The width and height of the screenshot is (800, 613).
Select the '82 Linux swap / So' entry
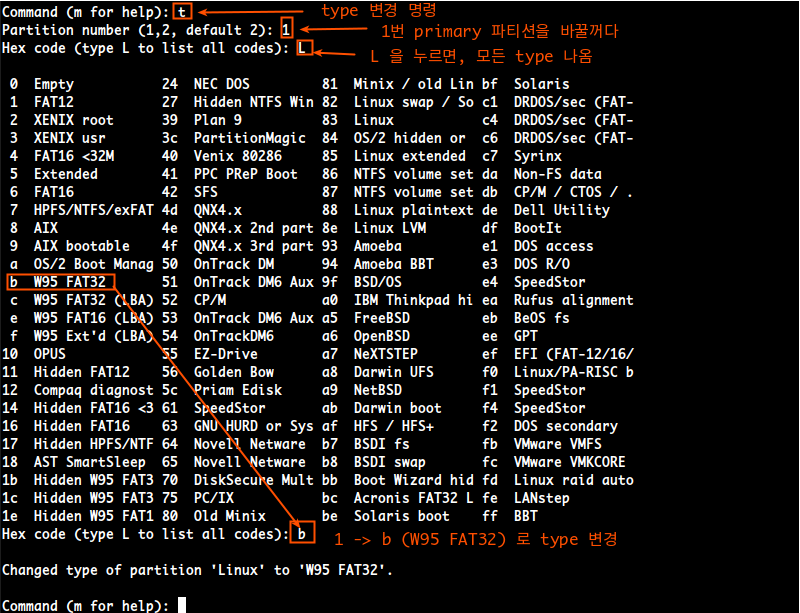[x=398, y=102]
